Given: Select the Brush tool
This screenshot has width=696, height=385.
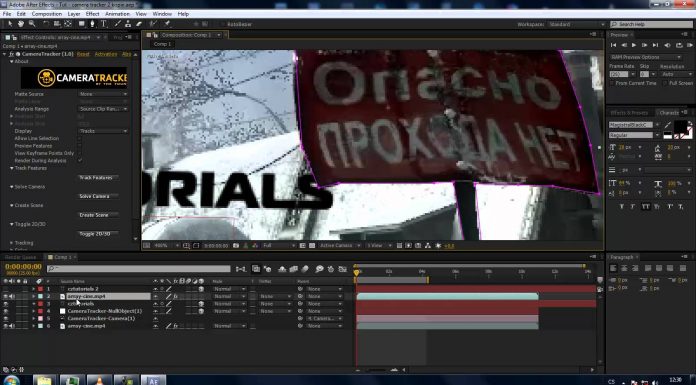Looking at the screenshot, I should [118, 24].
